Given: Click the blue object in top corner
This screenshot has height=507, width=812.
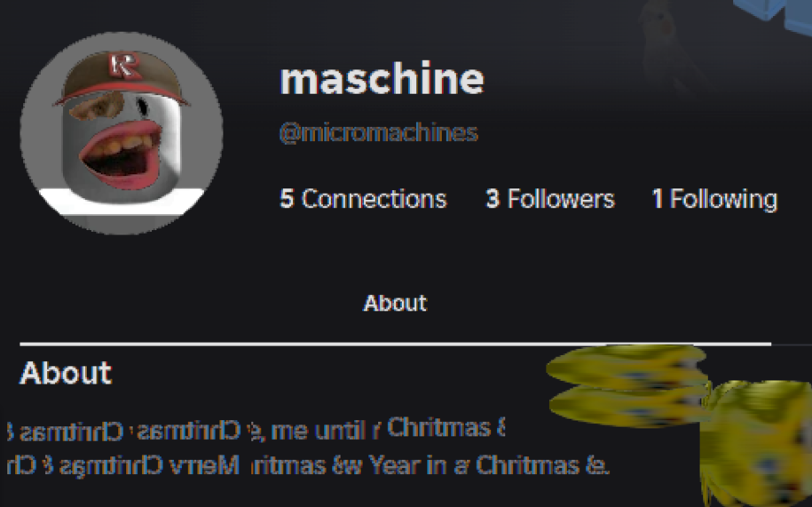Looking at the screenshot, I should pos(774,15).
